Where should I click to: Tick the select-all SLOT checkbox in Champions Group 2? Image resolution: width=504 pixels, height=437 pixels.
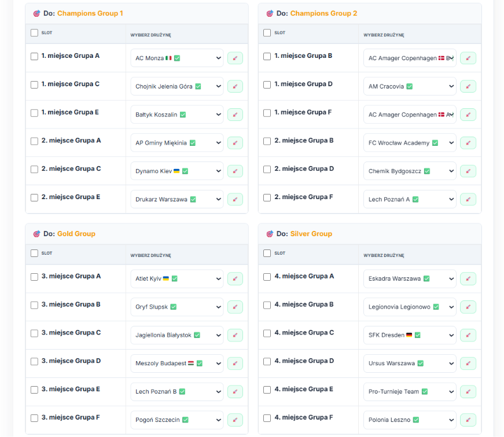coord(267,33)
